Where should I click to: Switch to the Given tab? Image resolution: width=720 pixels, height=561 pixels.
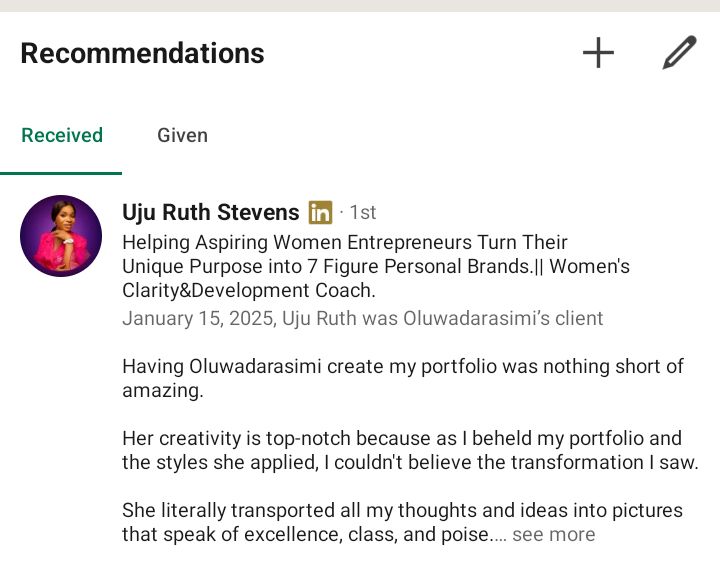point(182,135)
